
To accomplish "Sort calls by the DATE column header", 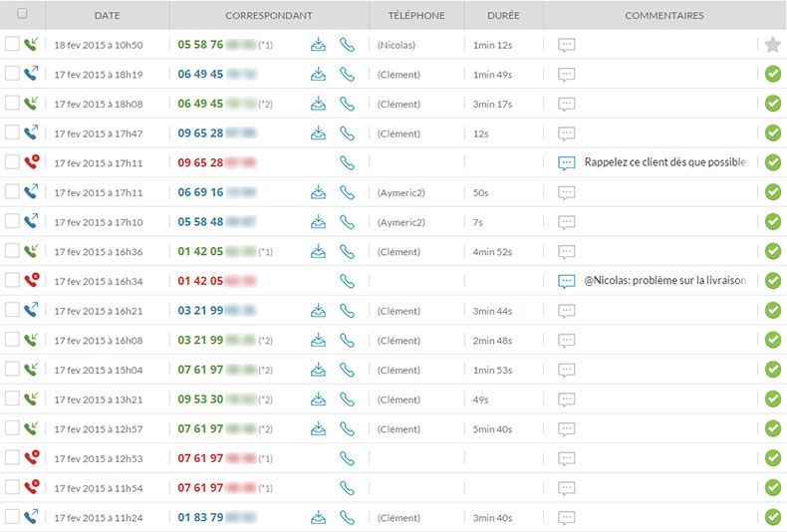I will pyautogui.click(x=107, y=16).
